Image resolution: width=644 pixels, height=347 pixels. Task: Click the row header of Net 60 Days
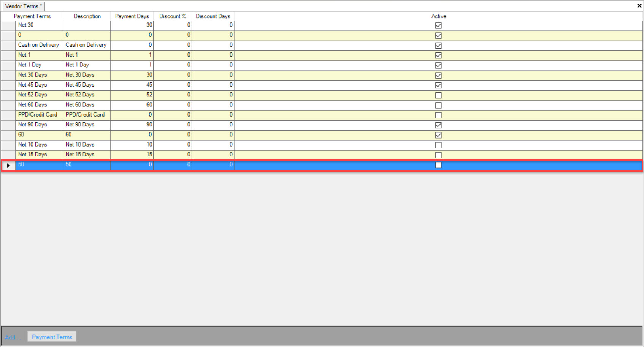click(x=8, y=105)
